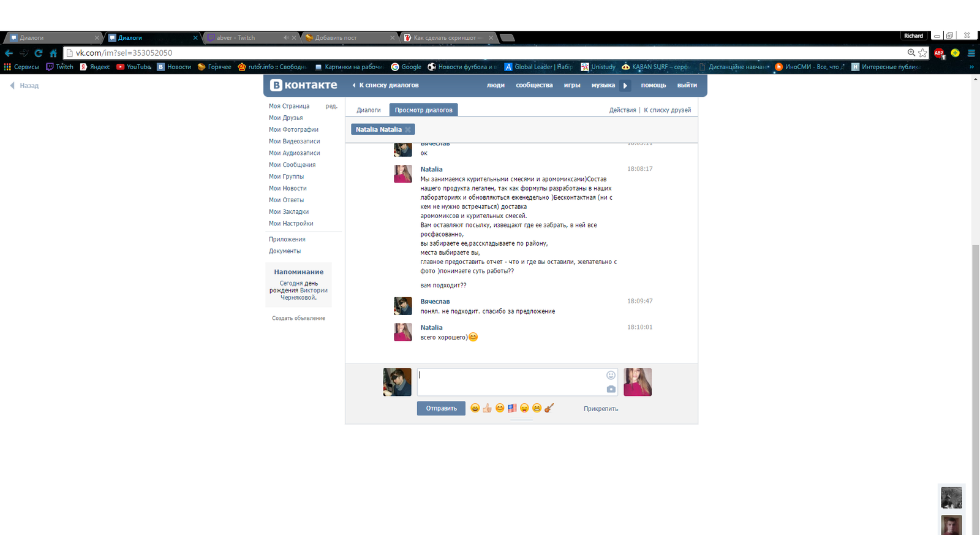Click ред. edit page link

click(x=331, y=106)
